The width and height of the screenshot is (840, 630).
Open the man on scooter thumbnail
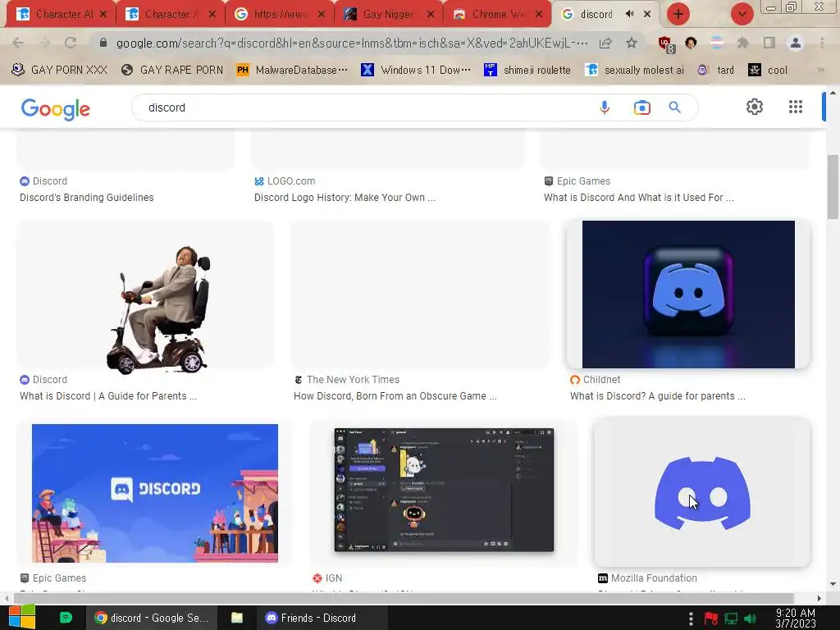[x=145, y=294]
